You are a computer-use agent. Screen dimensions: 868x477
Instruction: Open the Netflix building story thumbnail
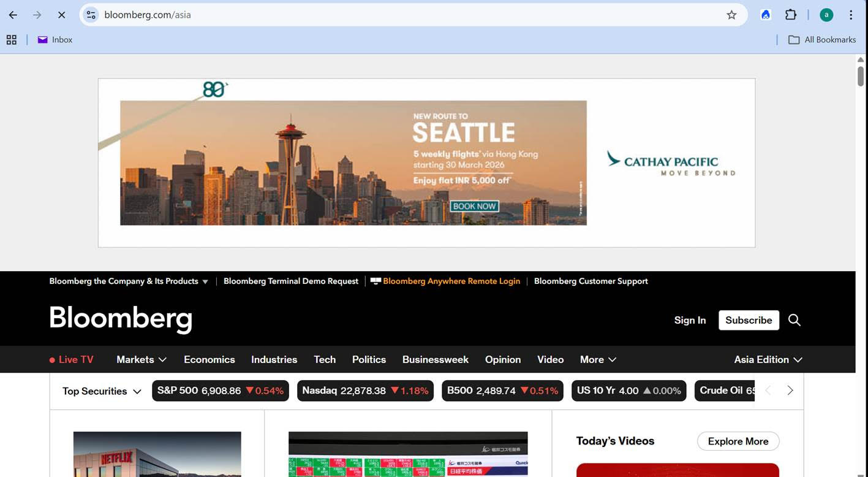coord(157,454)
